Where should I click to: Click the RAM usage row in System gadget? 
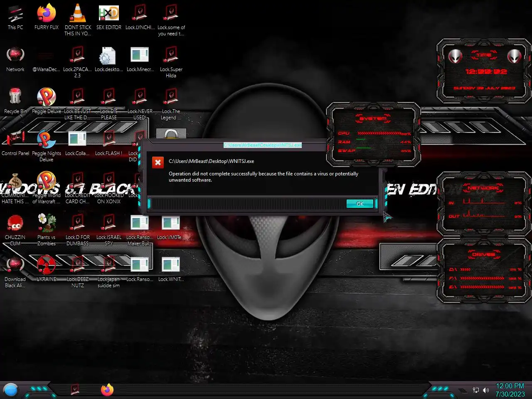point(374,142)
